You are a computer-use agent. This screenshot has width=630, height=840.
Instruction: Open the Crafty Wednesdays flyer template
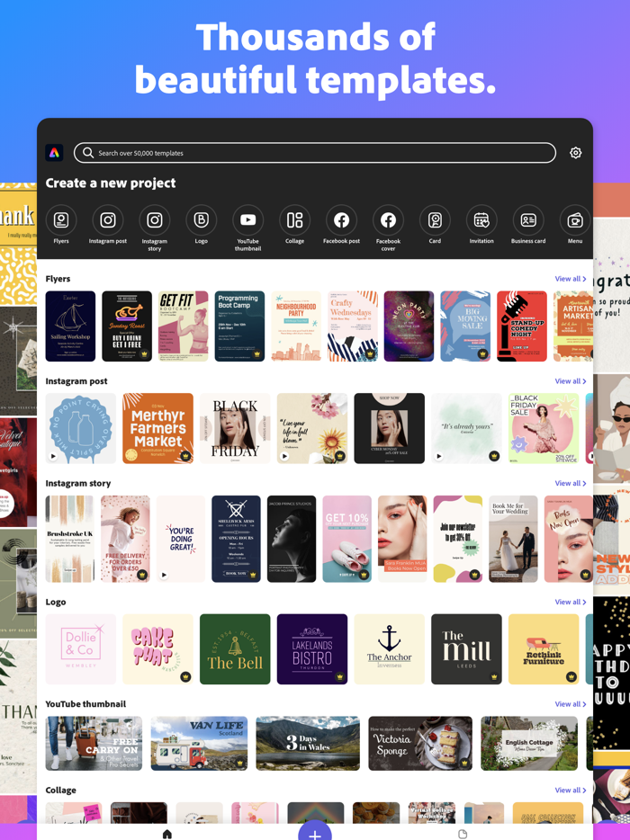point(353,326)
